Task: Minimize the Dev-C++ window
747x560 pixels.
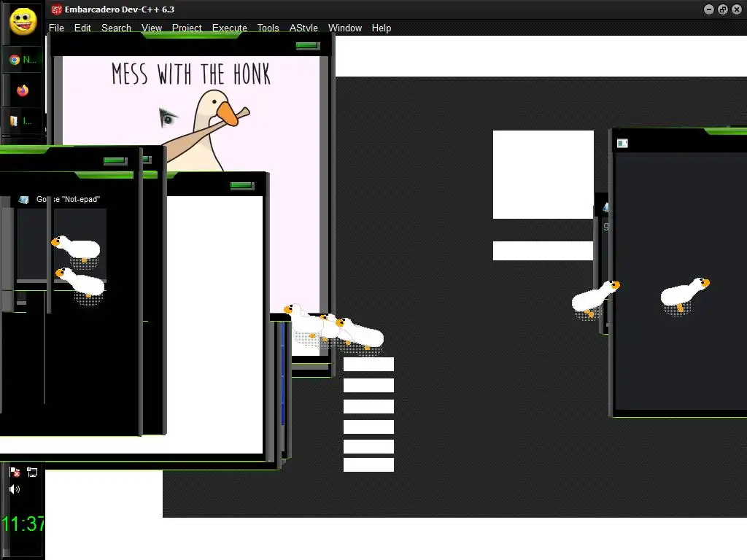Action: [709, 9]
